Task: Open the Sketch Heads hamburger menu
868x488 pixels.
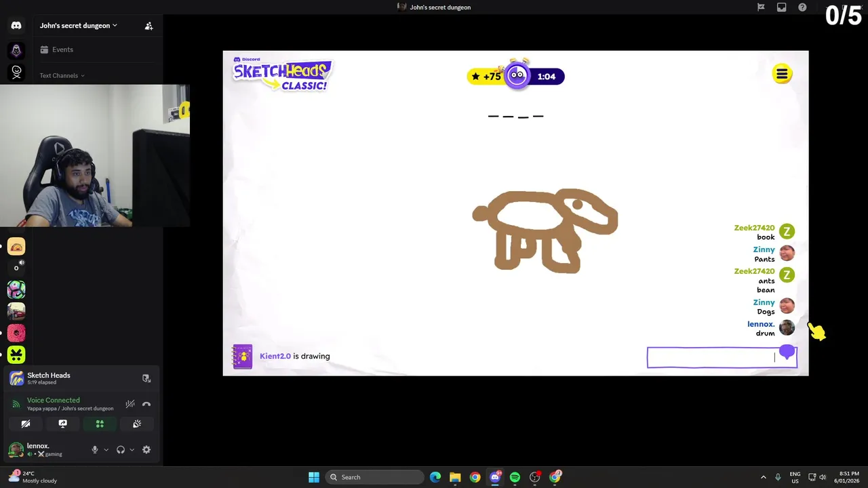Action: pyautogui.click(x=782, y=75)
